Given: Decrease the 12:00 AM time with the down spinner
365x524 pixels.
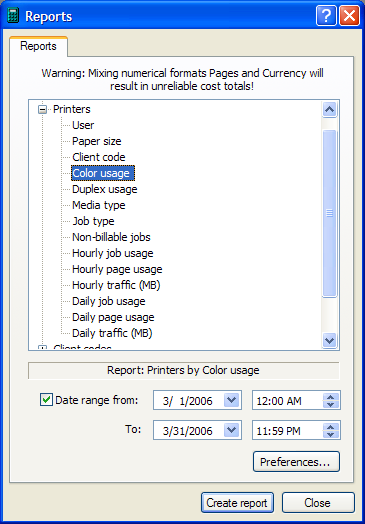Looking at the screenshot, I should [331, 404].
